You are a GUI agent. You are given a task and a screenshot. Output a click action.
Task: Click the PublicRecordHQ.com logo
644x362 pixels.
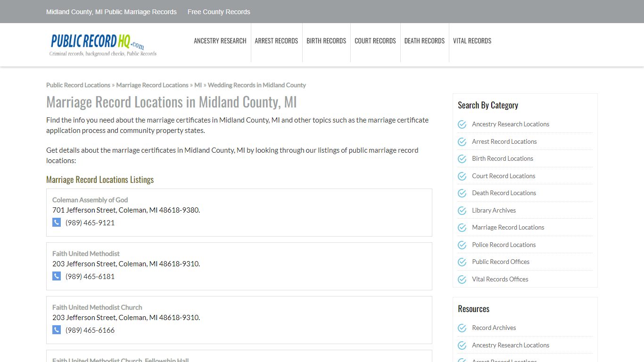103,45
